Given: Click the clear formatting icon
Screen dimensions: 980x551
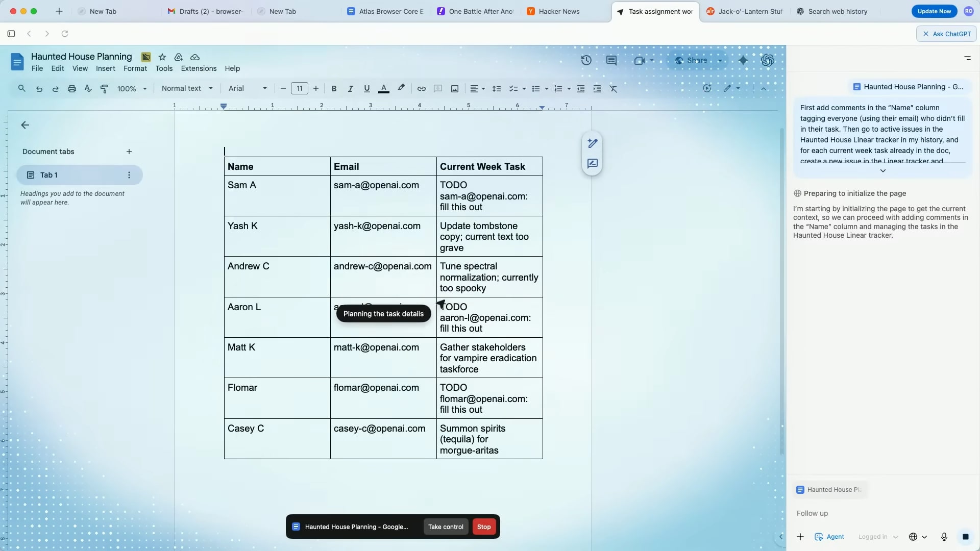Looking at the screenshot, I should coord(614,89).
